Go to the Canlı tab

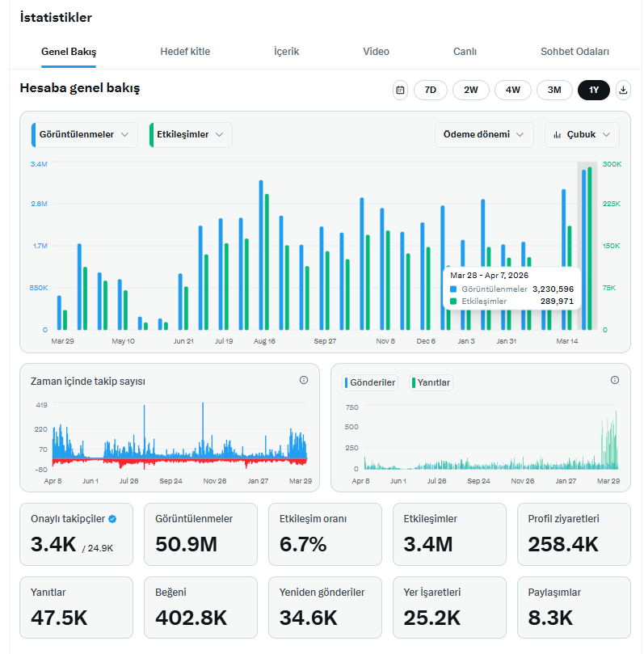[465, 52]
